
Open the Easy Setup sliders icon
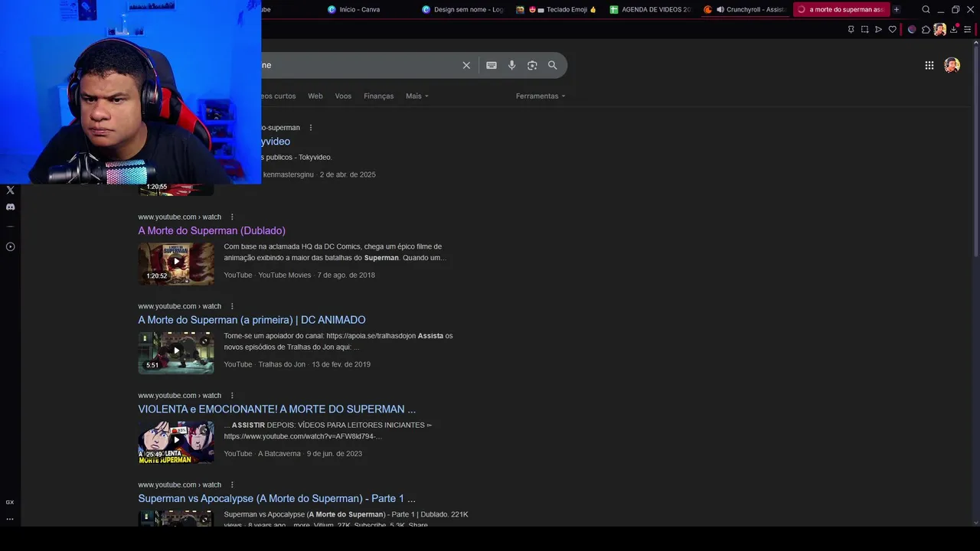[x=967, y=30]
